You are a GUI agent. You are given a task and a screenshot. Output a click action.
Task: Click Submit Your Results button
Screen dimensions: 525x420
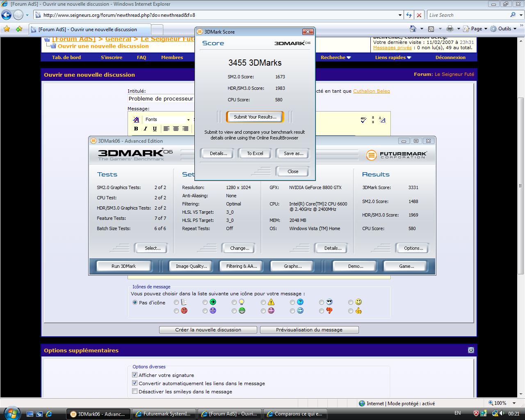(x=255, y=117)
